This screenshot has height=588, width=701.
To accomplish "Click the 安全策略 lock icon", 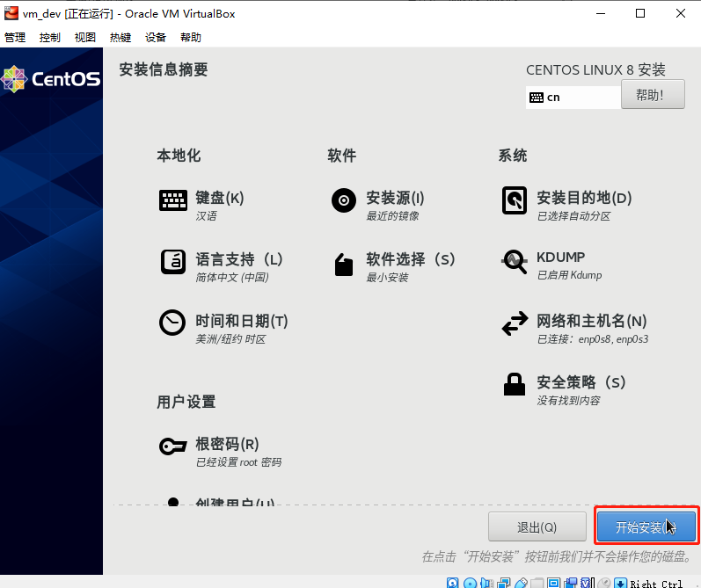I will (515, 384).
